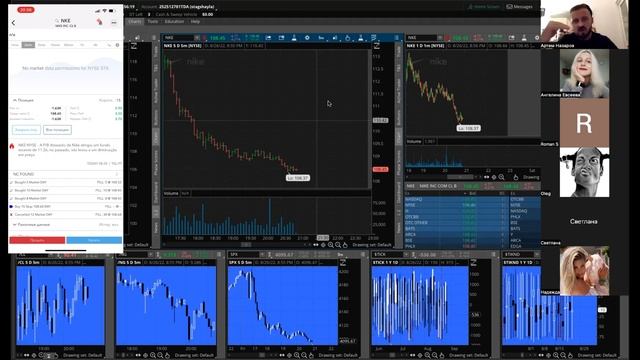Open main NKE chart settings gear icon
The width and height of the screenshot is (640, 360).
tap(307, 38)
